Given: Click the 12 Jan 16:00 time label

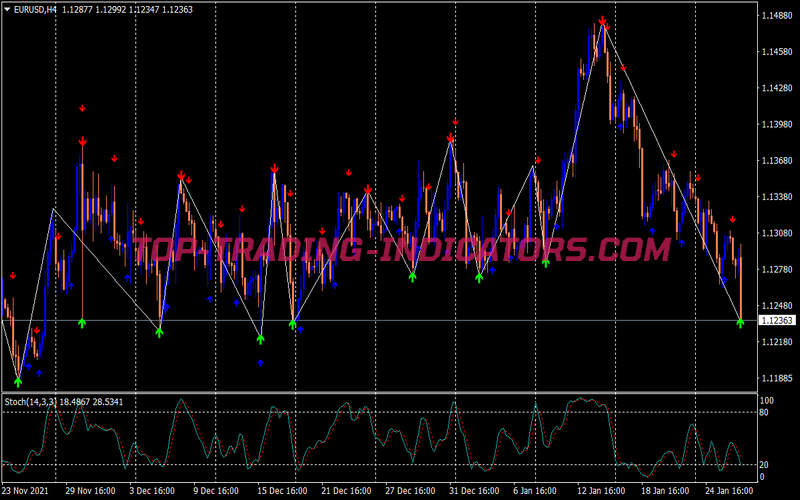Looking at the screenshot, I should tap(602, 491).
